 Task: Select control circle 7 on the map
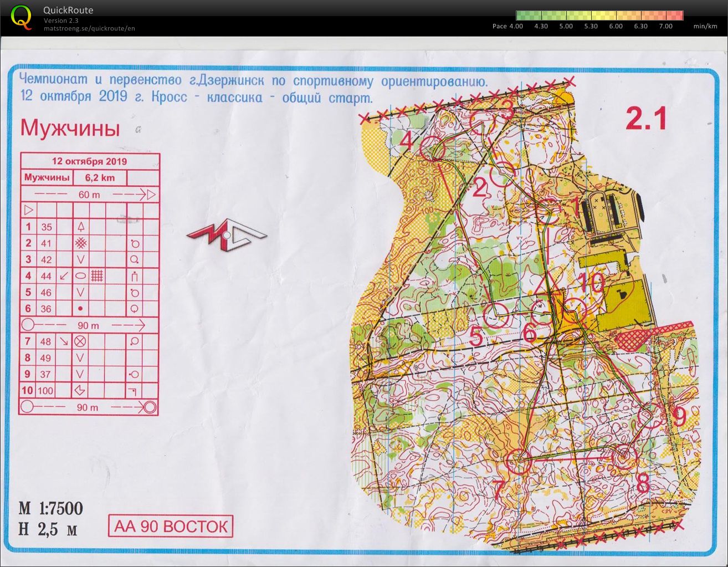518,461
